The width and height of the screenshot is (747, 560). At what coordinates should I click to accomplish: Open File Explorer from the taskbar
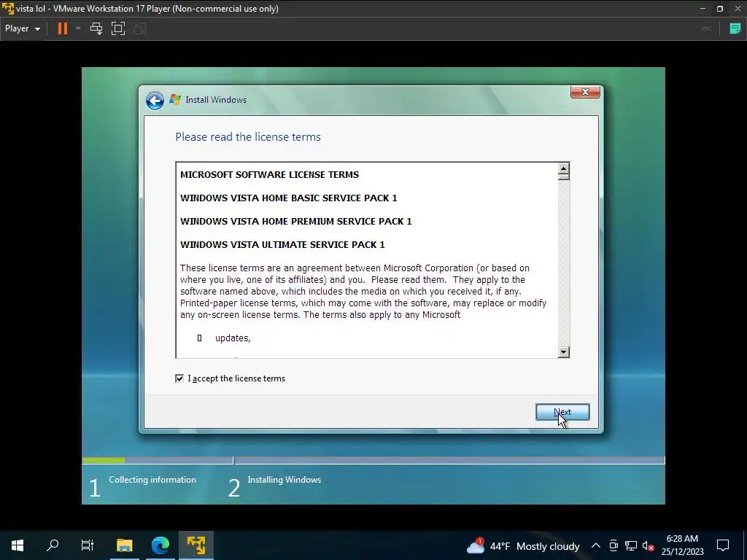coord(124,545)
